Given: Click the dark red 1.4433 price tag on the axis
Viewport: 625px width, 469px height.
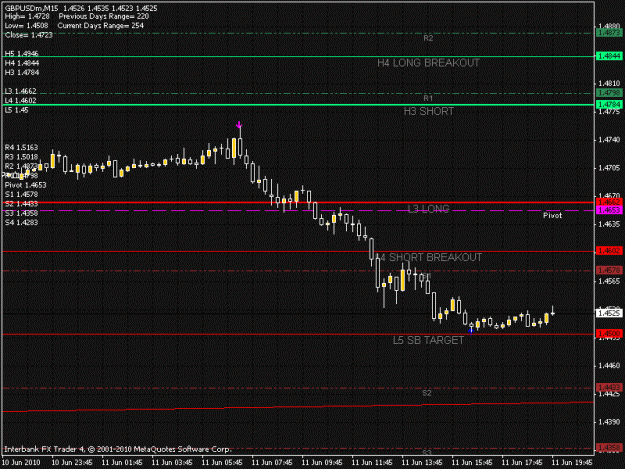Looking at the screenshot, I should pyautogui.click(x=609, y=387).
